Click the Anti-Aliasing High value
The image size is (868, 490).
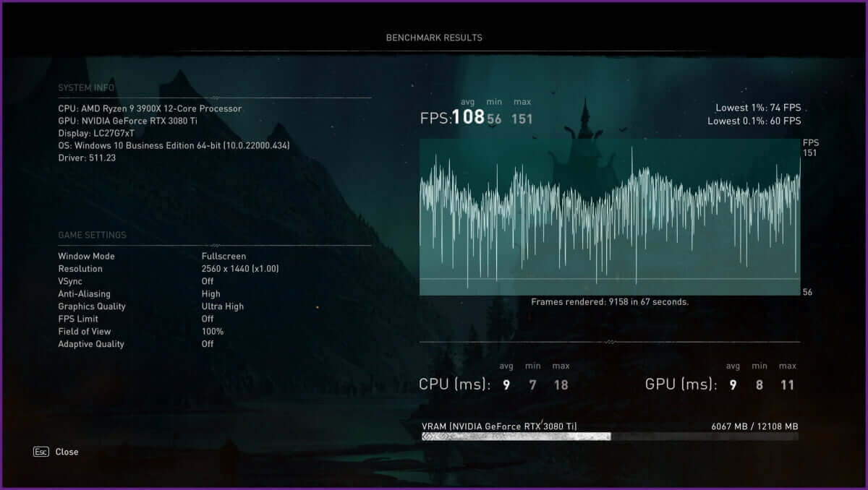point(210,294)
